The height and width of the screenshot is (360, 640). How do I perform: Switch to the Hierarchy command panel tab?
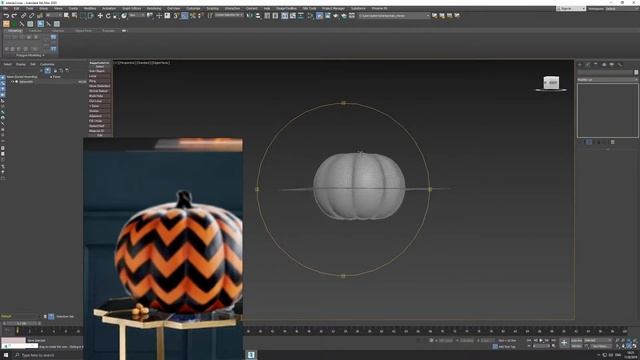coord(596,64)
